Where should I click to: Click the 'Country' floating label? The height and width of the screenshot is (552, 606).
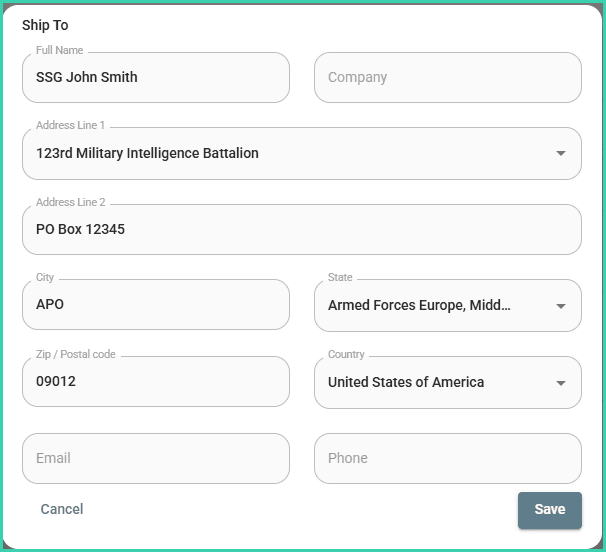pyautogui.click(x=346, y=354)
